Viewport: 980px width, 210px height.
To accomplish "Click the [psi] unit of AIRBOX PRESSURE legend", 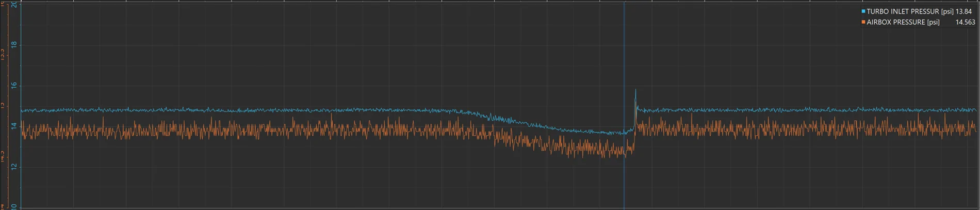I will click(933, 22).
